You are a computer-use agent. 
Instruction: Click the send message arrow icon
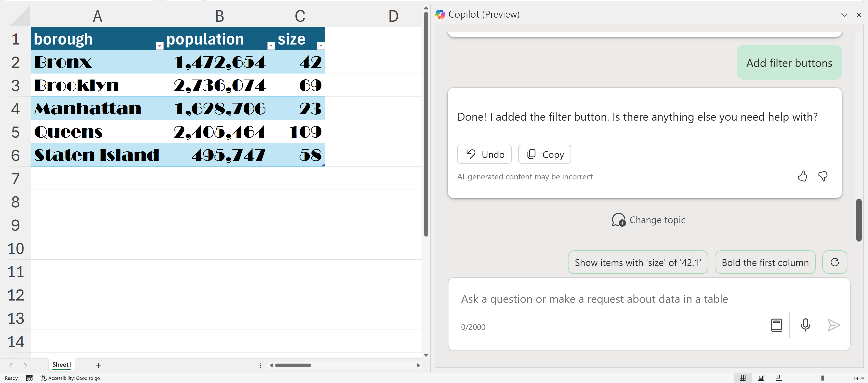pos(834,325)
